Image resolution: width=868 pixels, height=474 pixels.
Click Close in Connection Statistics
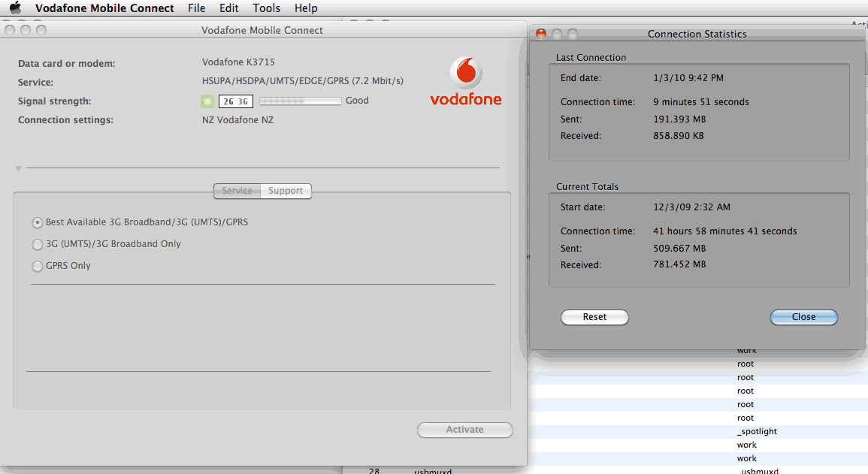(804, 317)
